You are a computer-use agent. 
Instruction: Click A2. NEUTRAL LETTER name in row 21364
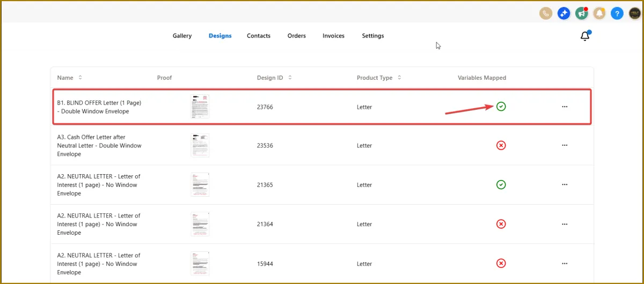click(99, 224)
